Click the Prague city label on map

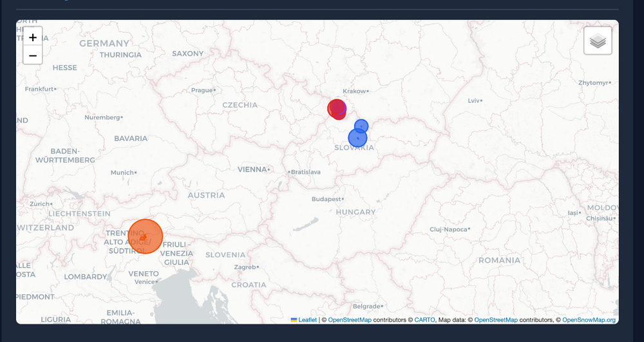(x=200, y=90)
